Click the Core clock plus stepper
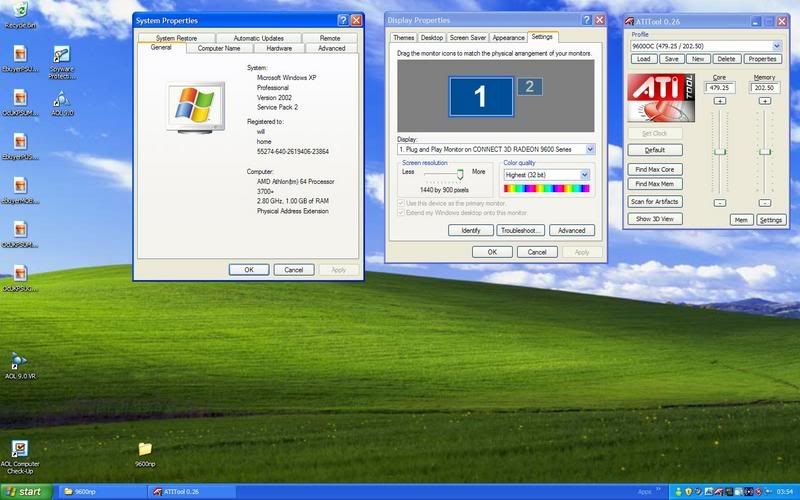800x500 pixels. coord(720,101)
